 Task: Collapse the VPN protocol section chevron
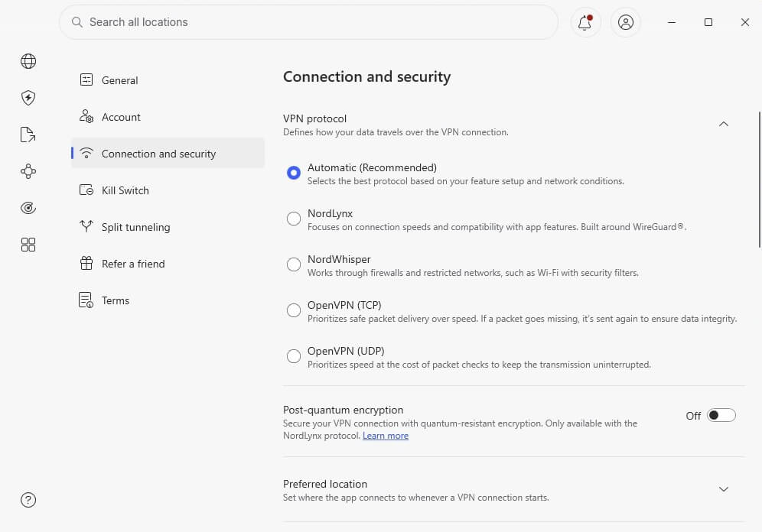[x=724, y=125]
